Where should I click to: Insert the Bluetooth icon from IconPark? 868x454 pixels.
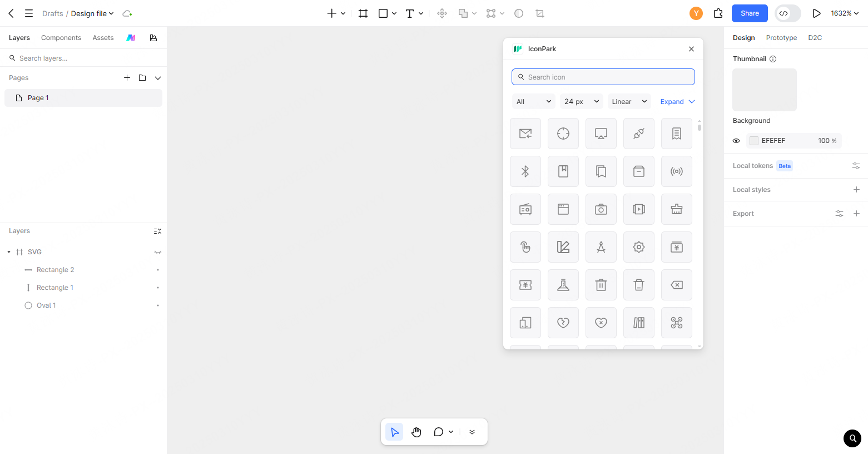point(525,171)
